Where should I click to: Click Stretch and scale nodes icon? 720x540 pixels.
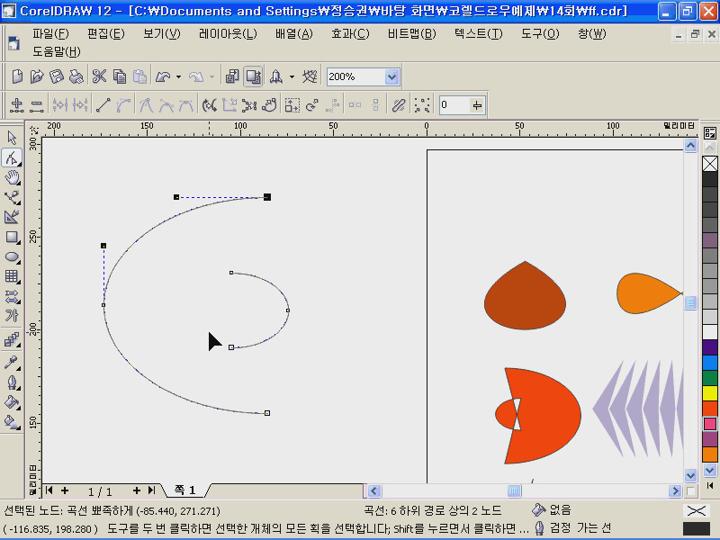tap(292, 105)
